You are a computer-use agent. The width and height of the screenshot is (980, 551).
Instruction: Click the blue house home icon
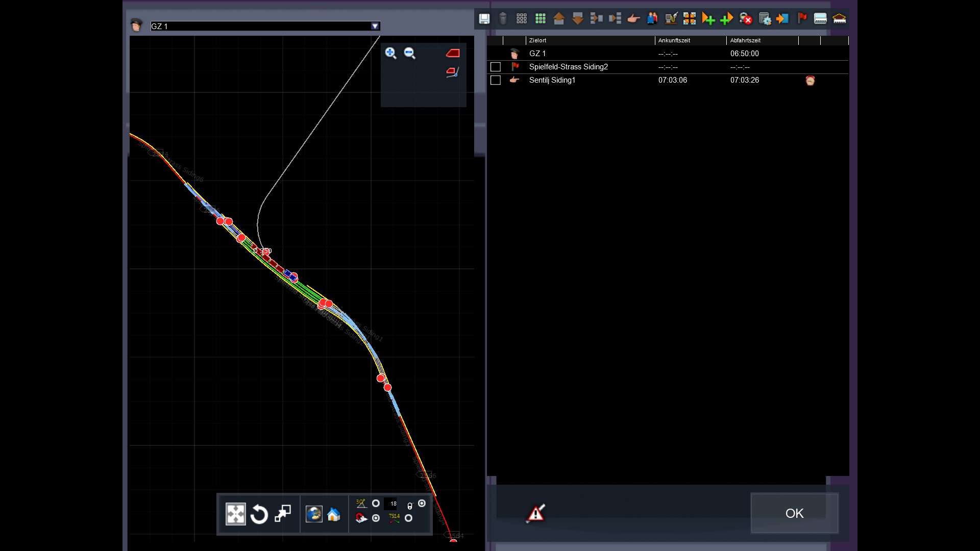point(333,514)
